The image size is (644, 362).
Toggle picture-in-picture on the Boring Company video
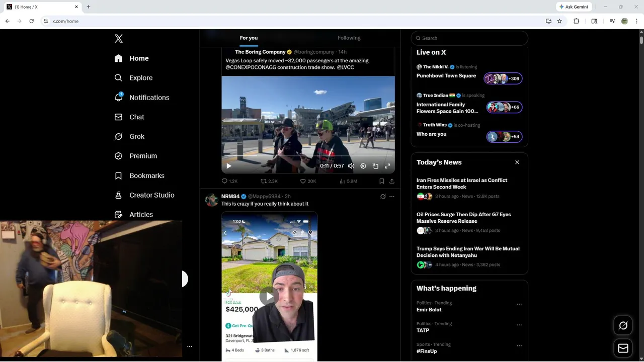[x=375, y=166]
